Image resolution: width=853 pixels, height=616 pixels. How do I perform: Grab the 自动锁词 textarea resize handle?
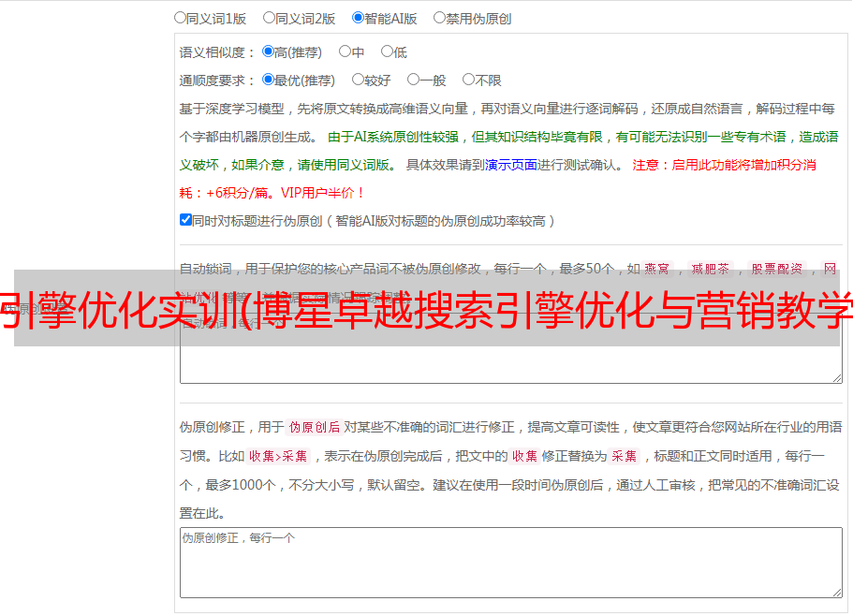[x=837, y=378]
